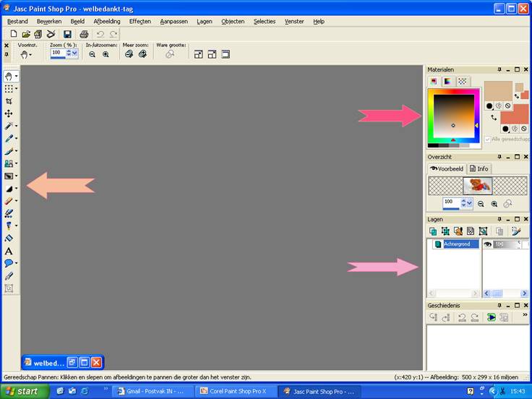Switch to the Voorbeeld tab in Overzicht
This screenshot has width=532, height=399.
(447, 168)
